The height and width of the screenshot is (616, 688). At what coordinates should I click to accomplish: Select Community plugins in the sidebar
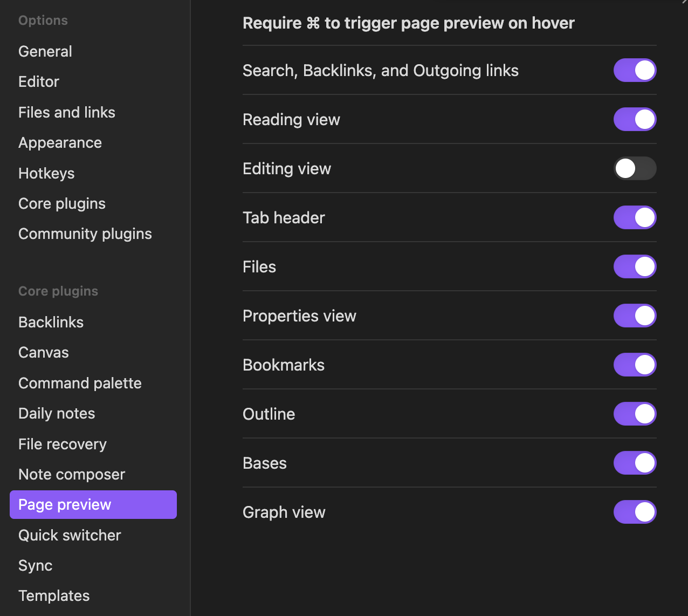point(85,234)
